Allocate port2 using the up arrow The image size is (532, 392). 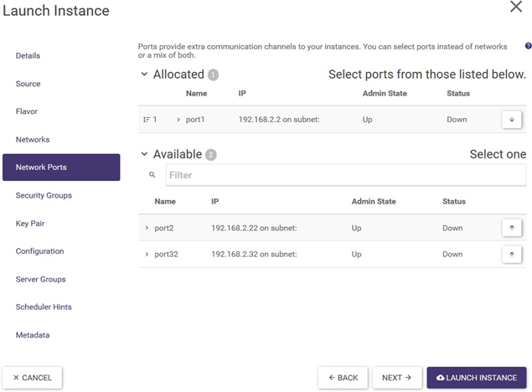click(510, 228)
